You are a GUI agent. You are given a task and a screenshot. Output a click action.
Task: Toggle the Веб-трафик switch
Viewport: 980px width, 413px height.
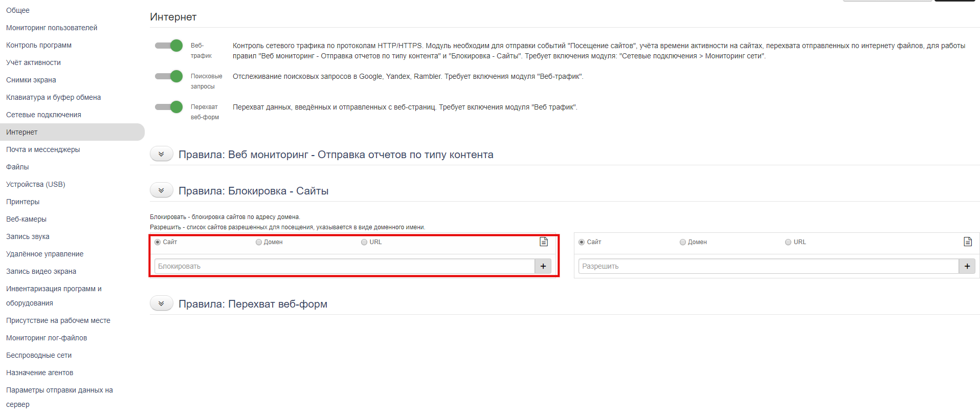[169, 46]
